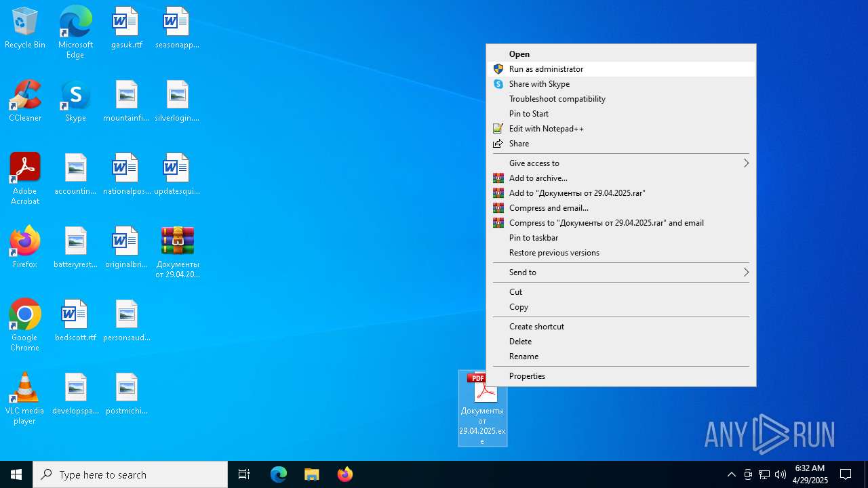Select the developspa... image file icon
Viewport: 868px width, 488px height.
tap(75, 394)
